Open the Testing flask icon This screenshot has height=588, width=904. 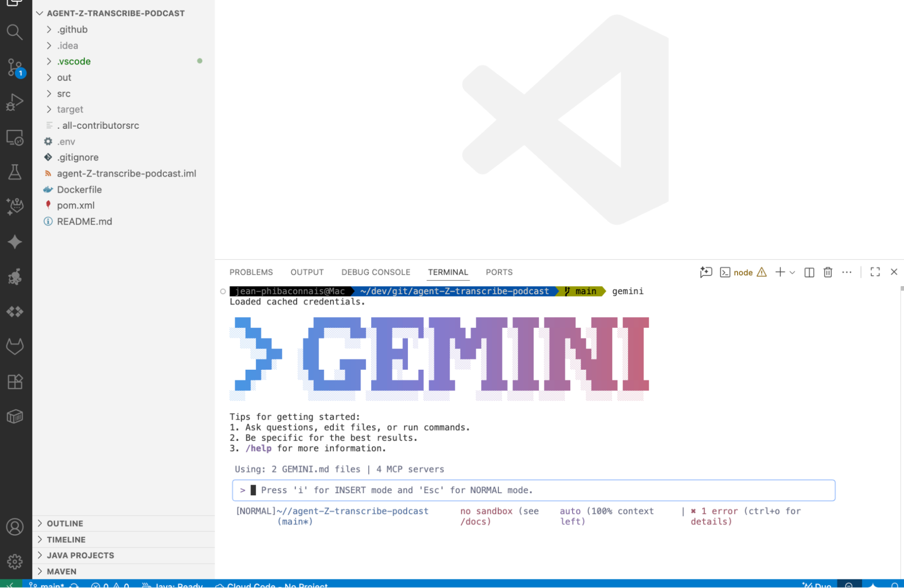pos(14,172)
